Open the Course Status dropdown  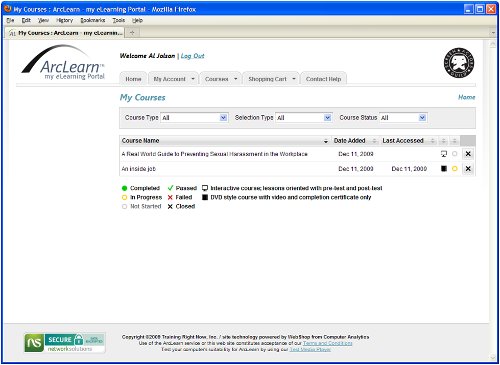403,118
